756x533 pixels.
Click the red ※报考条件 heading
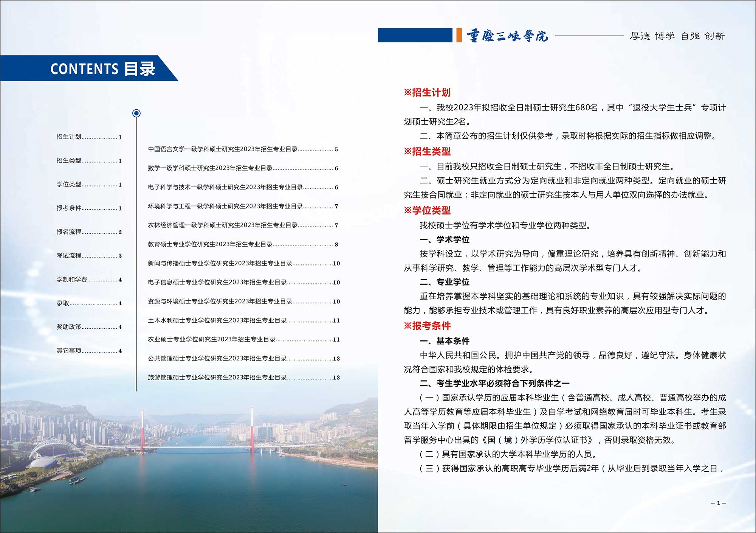pos(427,326)
